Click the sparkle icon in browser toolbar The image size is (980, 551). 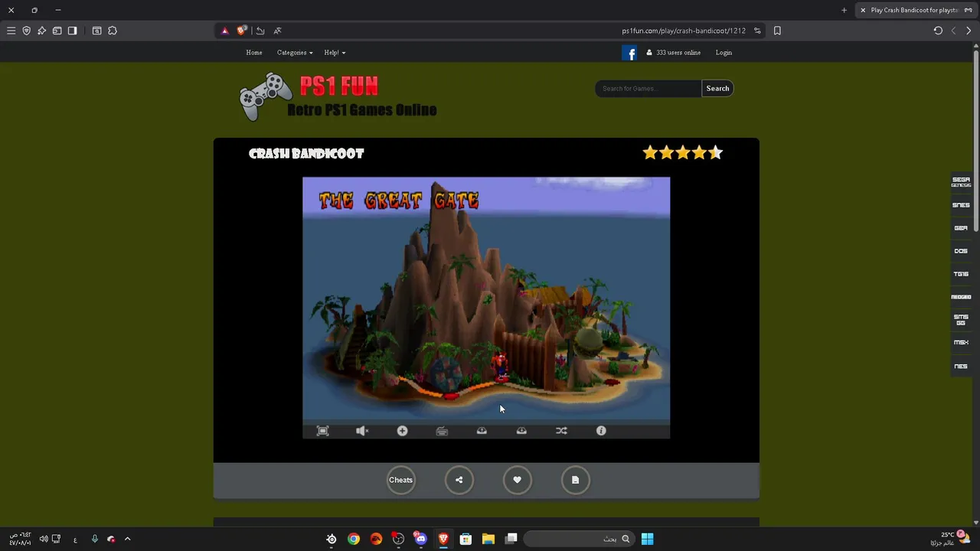(x=41, y=31)
